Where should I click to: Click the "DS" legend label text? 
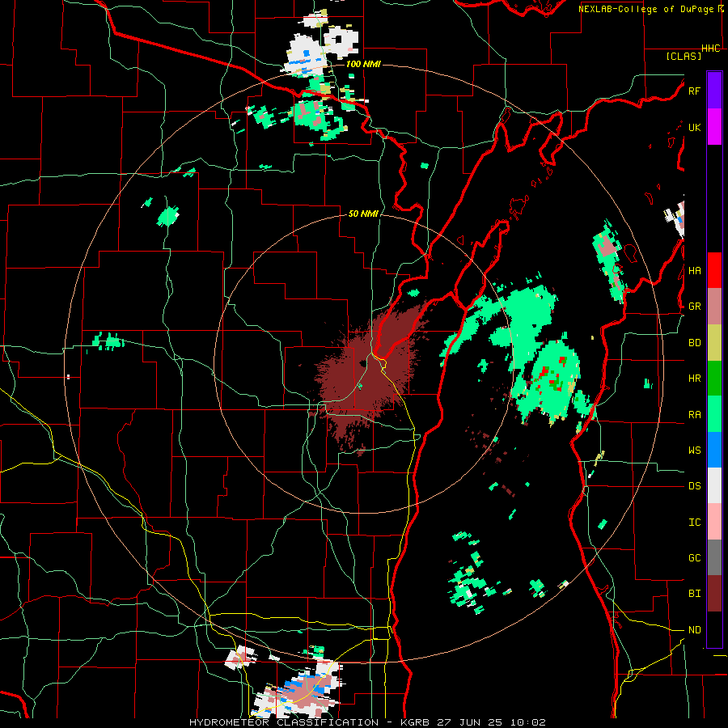(x=694, y=486)
